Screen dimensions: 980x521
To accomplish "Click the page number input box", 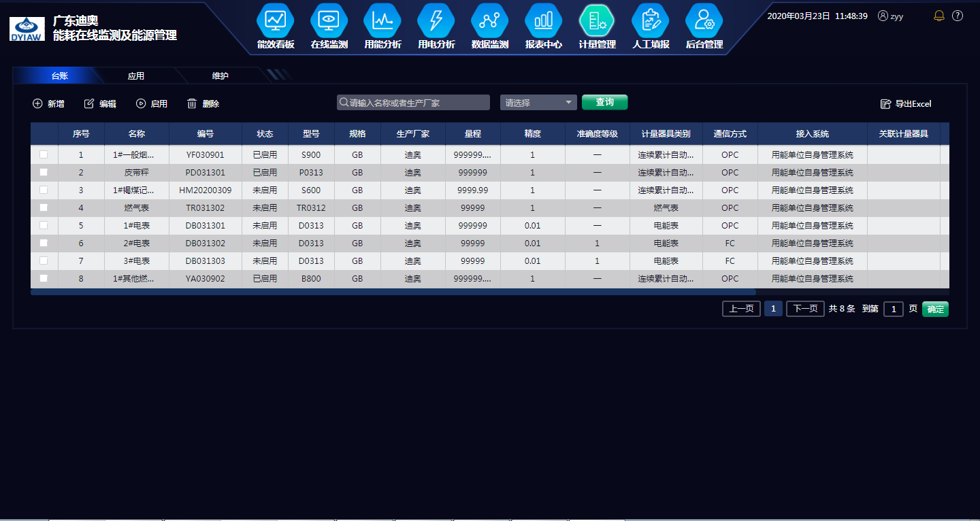I will pyautogui.click(x=894, y=309).
